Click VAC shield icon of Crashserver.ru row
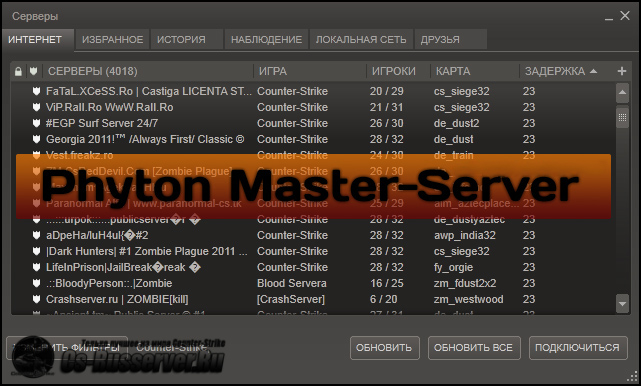This screenshot has width=641, height=386. (36, 299)
